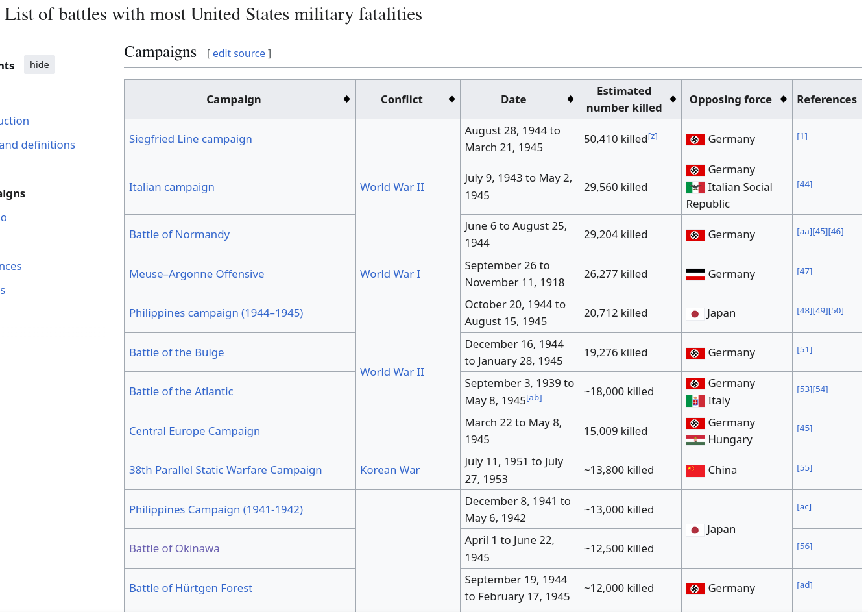The image size is (868, 612).
Task: Open the Italian campaign article
Action: tap(172, 187)
